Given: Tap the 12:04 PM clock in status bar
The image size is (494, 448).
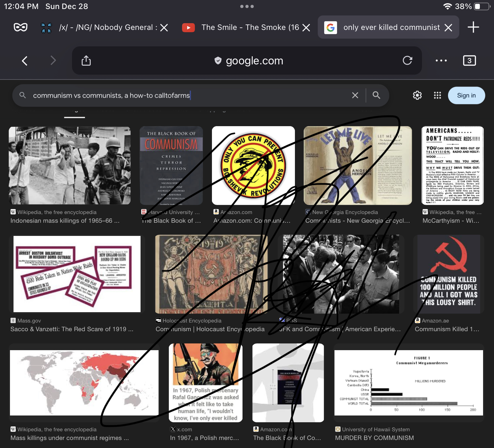Looking at the screenshot, I should pyautogui.click(x=21, y=6).
